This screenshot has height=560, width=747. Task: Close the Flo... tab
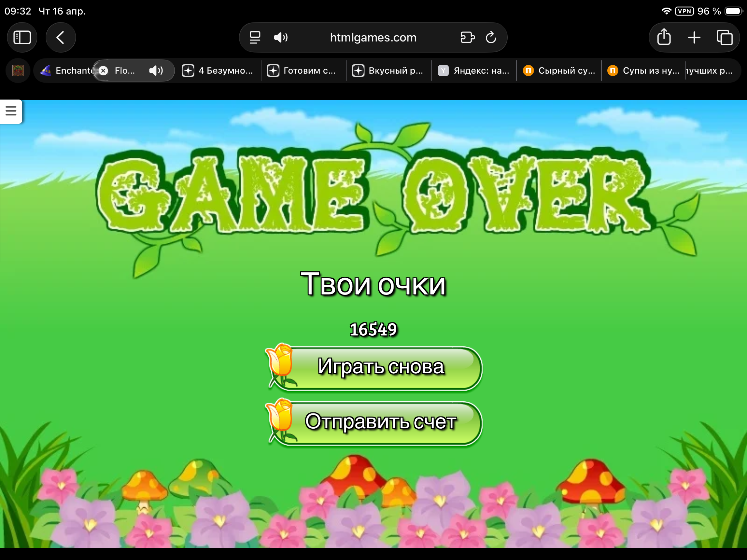pyautogui.click(x=103, y=71)
